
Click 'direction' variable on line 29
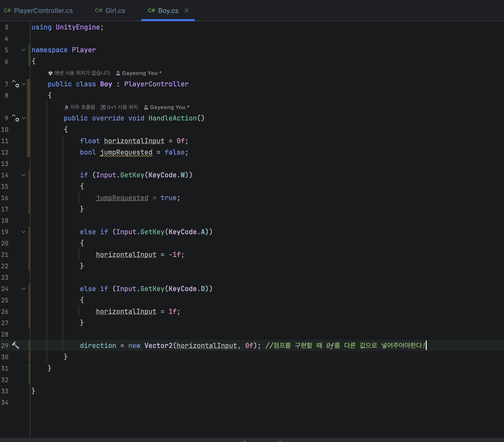click(x=98, y=346)
